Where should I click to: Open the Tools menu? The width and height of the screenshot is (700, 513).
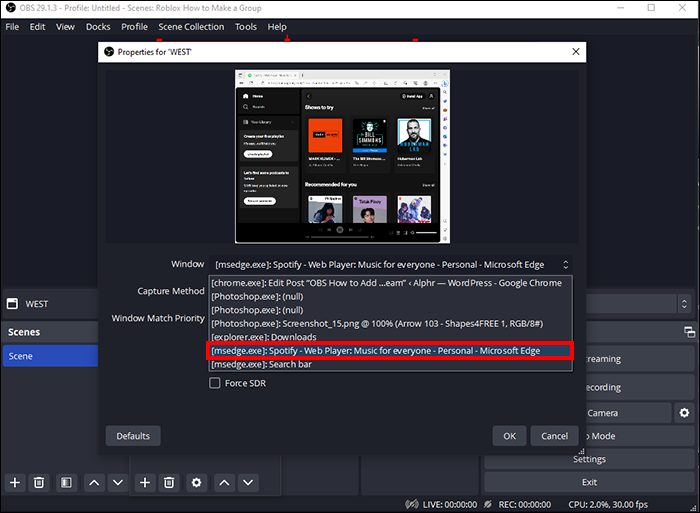pos(246,27)
